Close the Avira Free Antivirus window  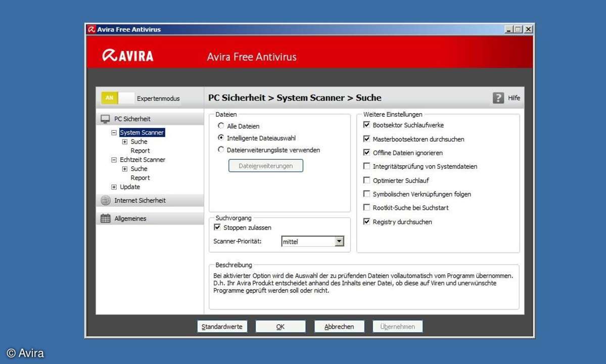(528, 29)
